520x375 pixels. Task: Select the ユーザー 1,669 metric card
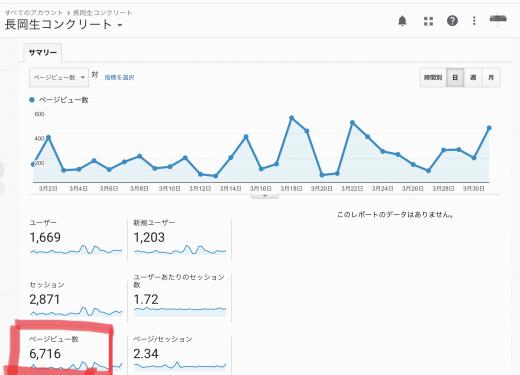tap(76, 237)
